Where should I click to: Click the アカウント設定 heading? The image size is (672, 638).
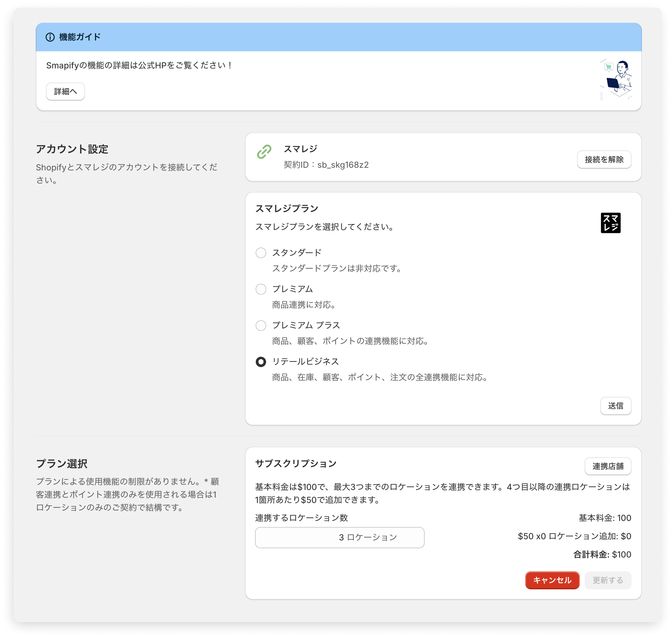(x=72, y=149)
